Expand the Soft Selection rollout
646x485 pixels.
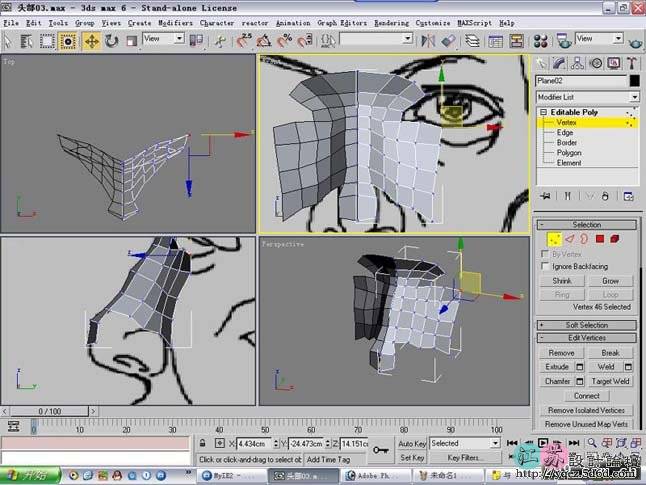(587, 325)
